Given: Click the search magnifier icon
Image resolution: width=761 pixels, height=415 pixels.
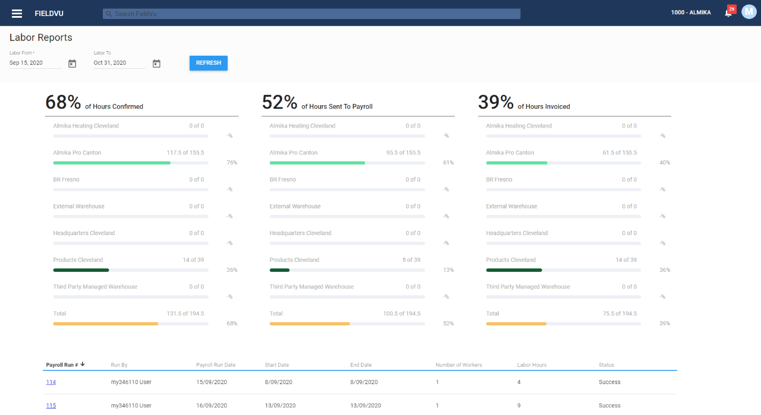Looking at the screenshot, I should point(109,14).
